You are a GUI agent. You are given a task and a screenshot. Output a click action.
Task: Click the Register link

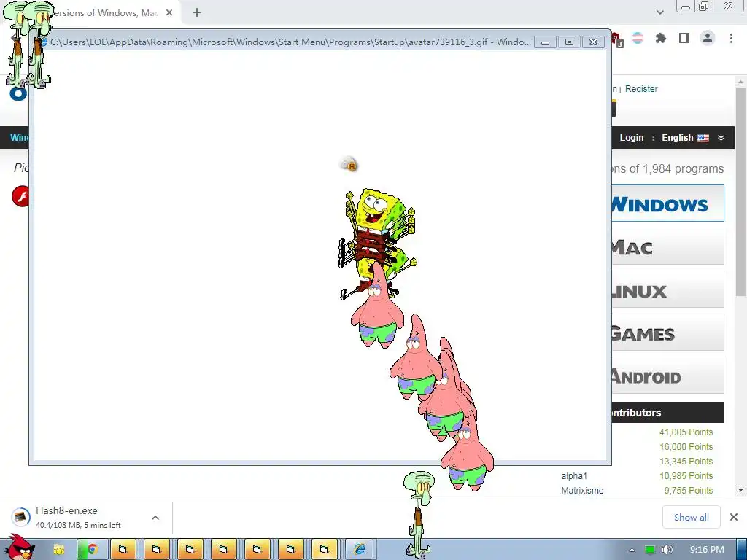(640, 88)
